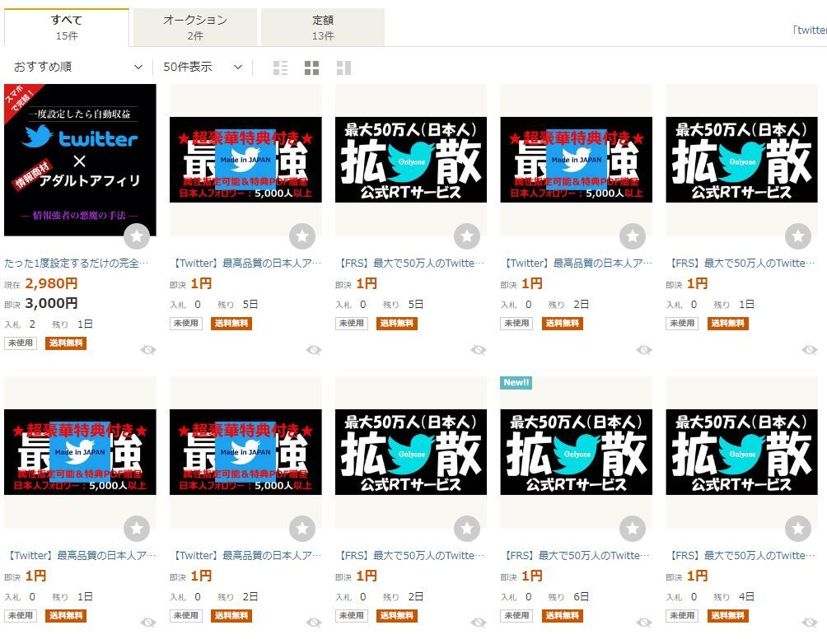Open 拡散 thumbnail of listing with 残り 5日
Image resolution: width=827 pixels, height=644 pixels.
tap(411, 160)
